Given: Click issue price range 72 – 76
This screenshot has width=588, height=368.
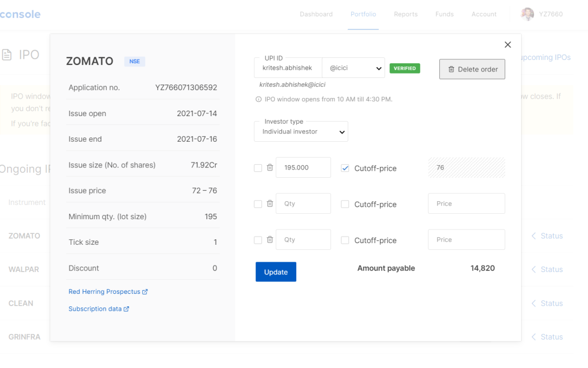Looking at the screenshot, I should 204,190.
